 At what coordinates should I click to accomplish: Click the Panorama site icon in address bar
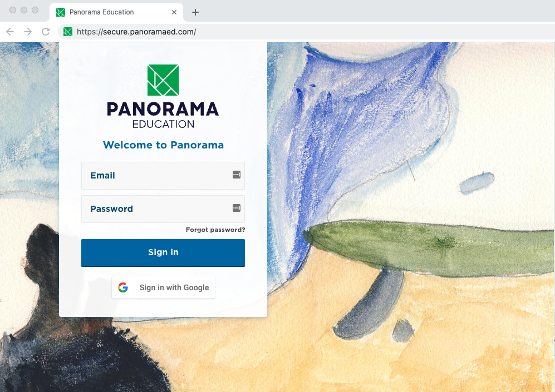click(67, 32)
